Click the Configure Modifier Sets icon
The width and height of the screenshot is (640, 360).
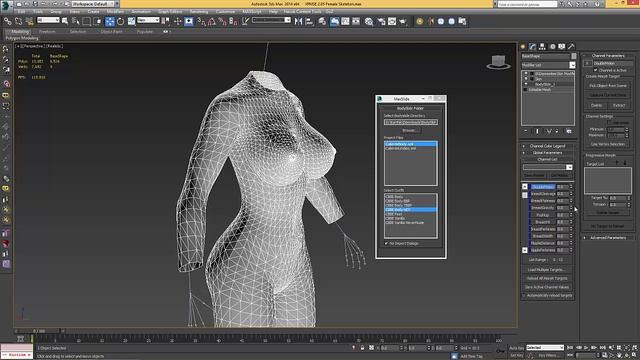(569, 131)
